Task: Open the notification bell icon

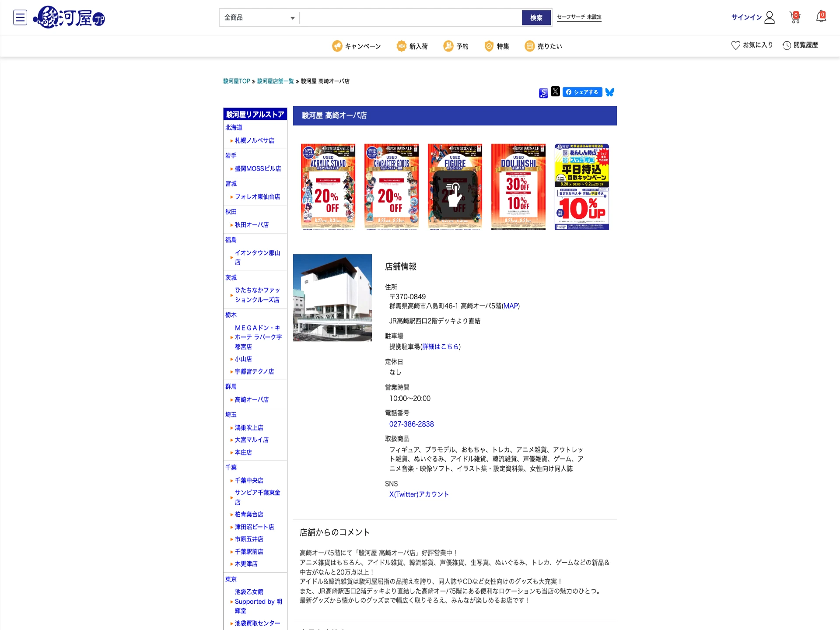Action: point(821,17)
